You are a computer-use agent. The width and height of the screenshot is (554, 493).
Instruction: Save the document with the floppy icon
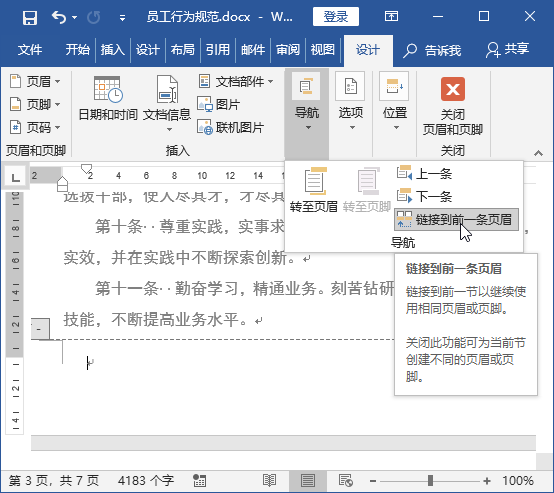[30, 17]
